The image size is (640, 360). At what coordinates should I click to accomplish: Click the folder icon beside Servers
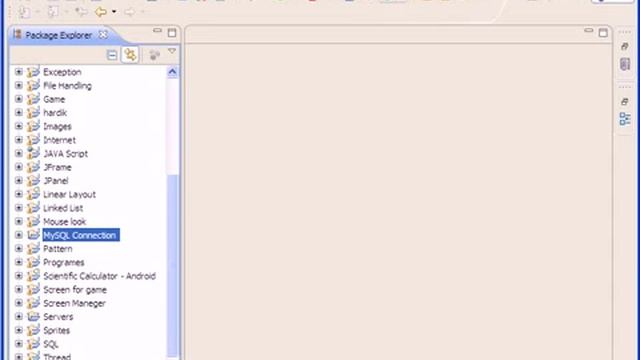(x=33, y=316)
